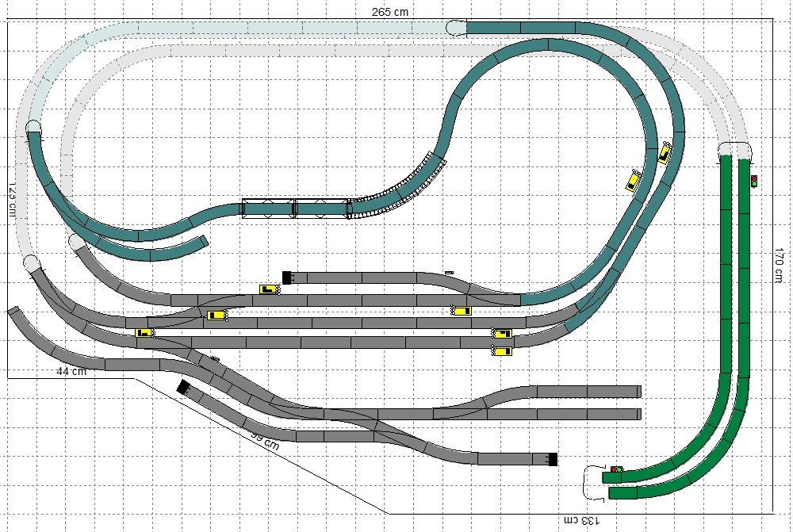The width and height of the screenshot is (793, 532).
Task: Select the buffer stop at the bottom-right gray track end
Action: coord(553,458)
